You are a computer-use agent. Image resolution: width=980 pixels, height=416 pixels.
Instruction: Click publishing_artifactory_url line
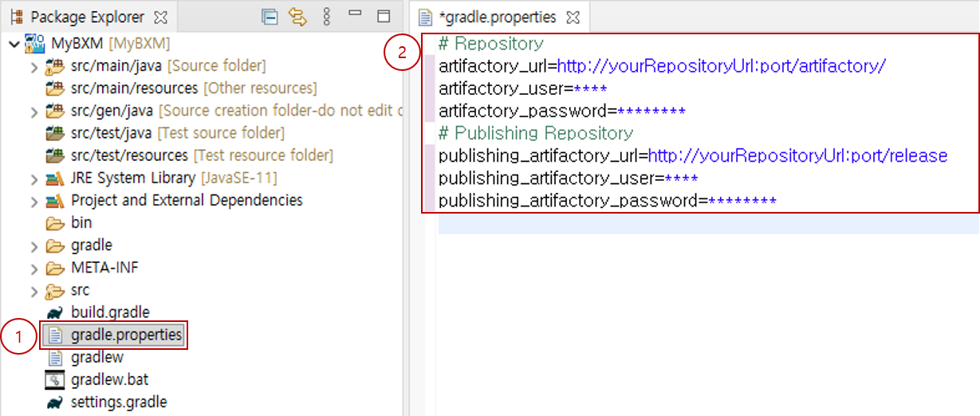693,155
